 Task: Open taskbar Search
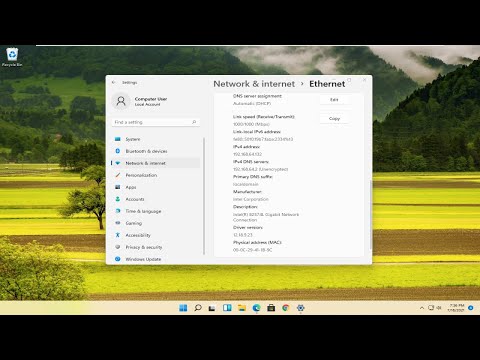198,308
